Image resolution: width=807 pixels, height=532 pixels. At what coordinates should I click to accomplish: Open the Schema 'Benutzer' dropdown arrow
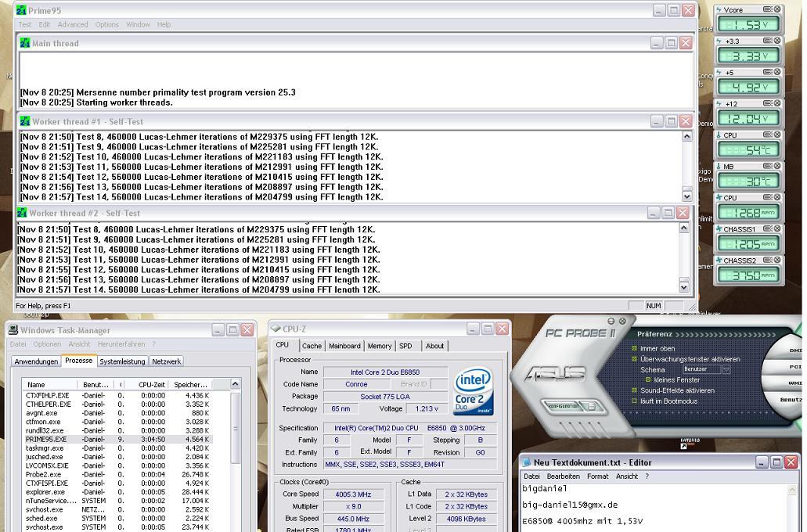(726, 369)
